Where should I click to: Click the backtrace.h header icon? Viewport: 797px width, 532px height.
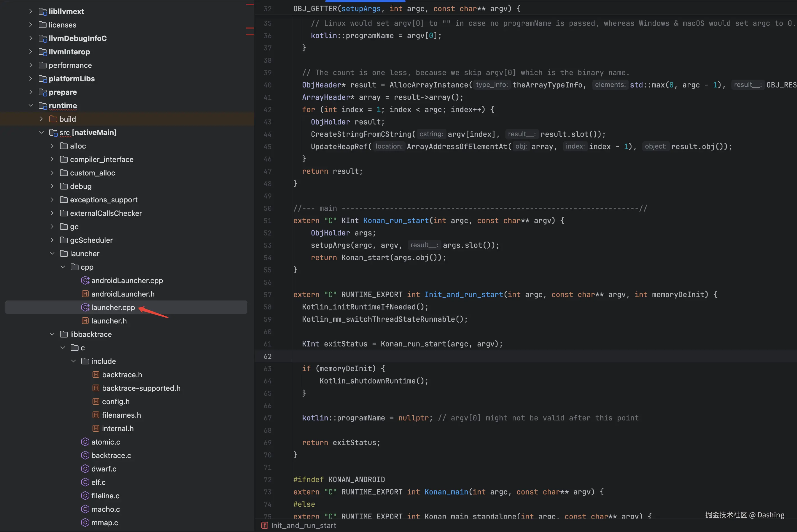96,374
